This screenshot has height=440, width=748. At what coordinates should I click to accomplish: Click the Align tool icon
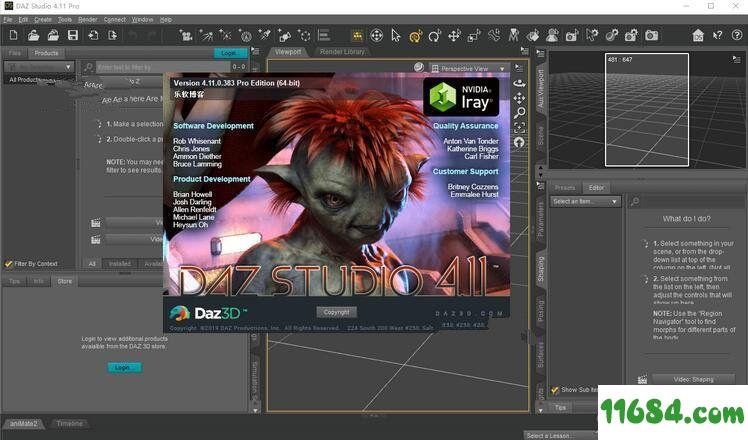click(x=324, y=35)
